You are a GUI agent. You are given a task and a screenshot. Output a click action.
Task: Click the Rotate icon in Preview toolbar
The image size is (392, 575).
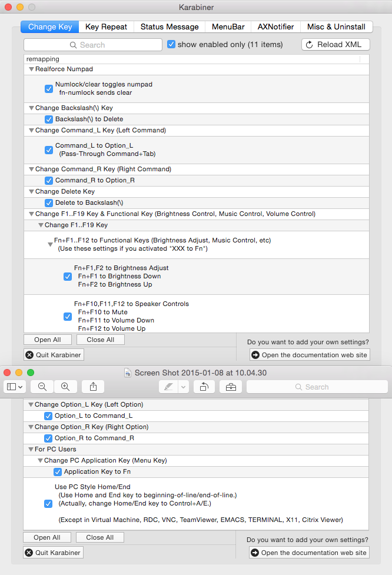[204, 387]
